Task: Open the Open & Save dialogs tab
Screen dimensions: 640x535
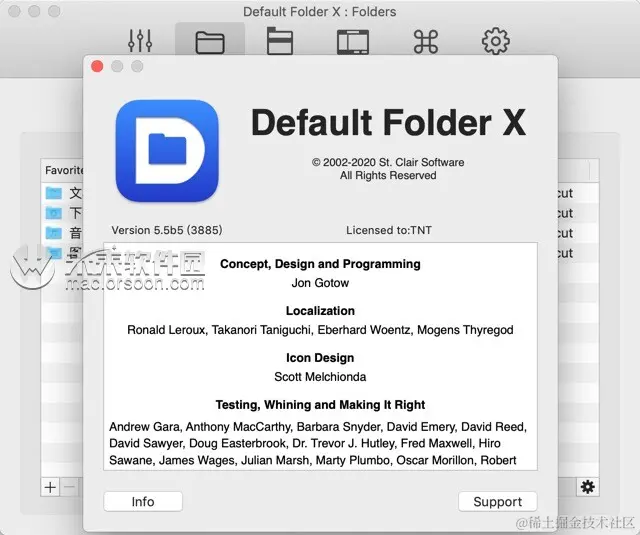Action: [x=280, y=41]
